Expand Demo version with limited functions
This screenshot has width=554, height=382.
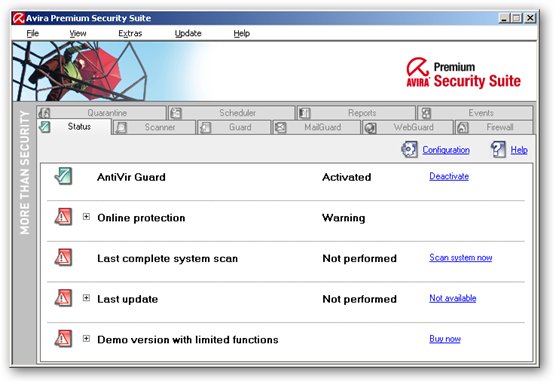[x=86, y=339]
